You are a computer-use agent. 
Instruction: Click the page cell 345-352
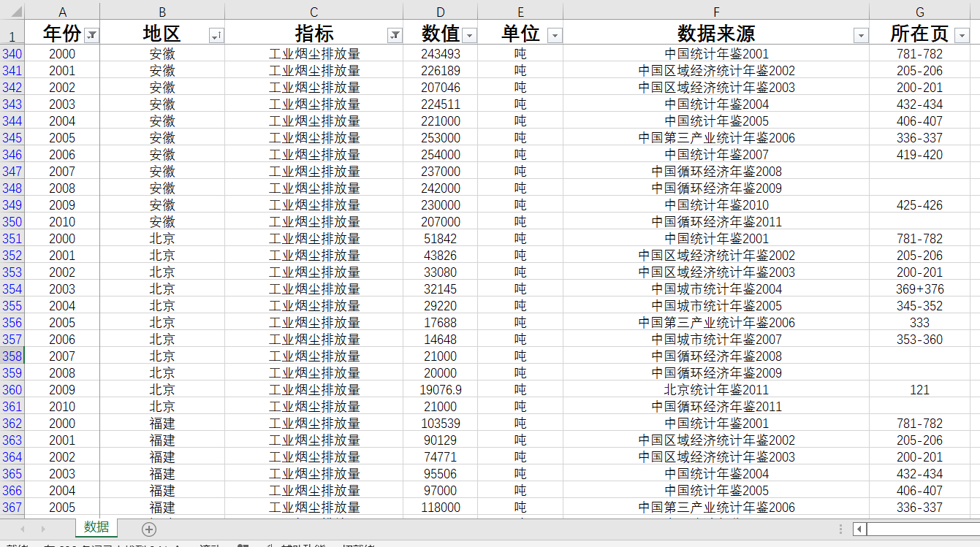920,306
